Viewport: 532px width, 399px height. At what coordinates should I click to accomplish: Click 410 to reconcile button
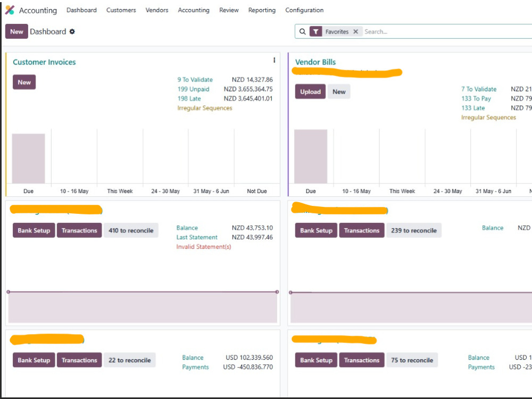coord(131,230)
